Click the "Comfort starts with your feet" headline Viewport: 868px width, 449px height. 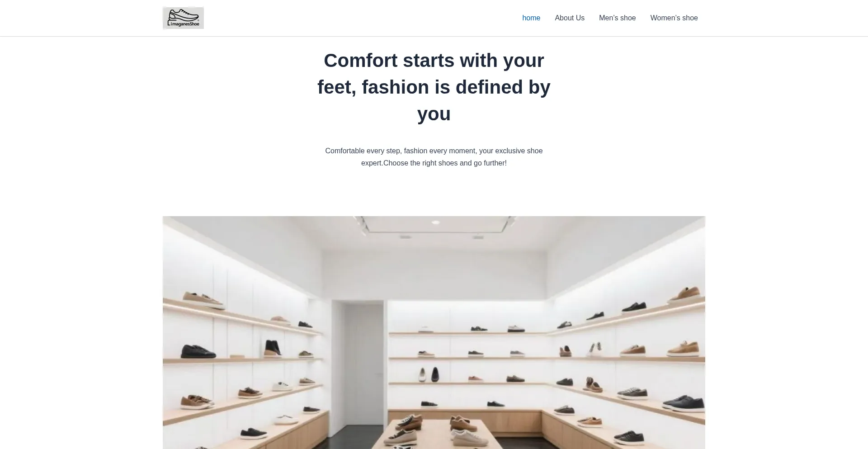tap(434, 87)
